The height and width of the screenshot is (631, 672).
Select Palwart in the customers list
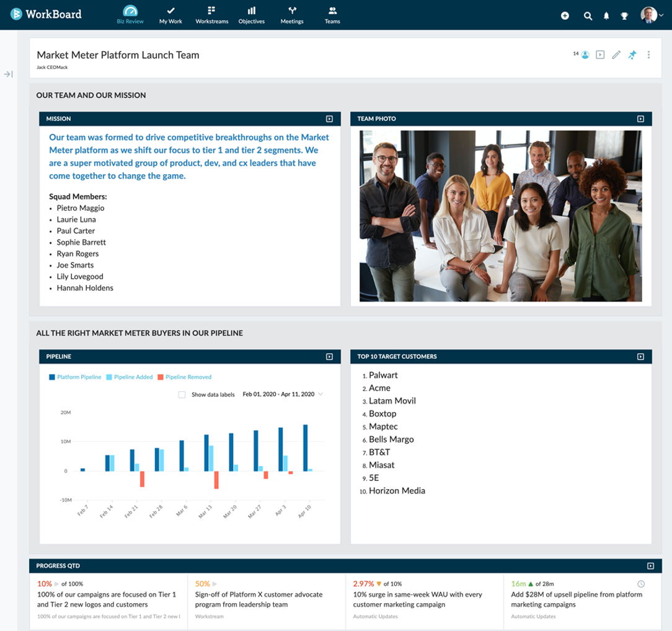pos(383,375)
